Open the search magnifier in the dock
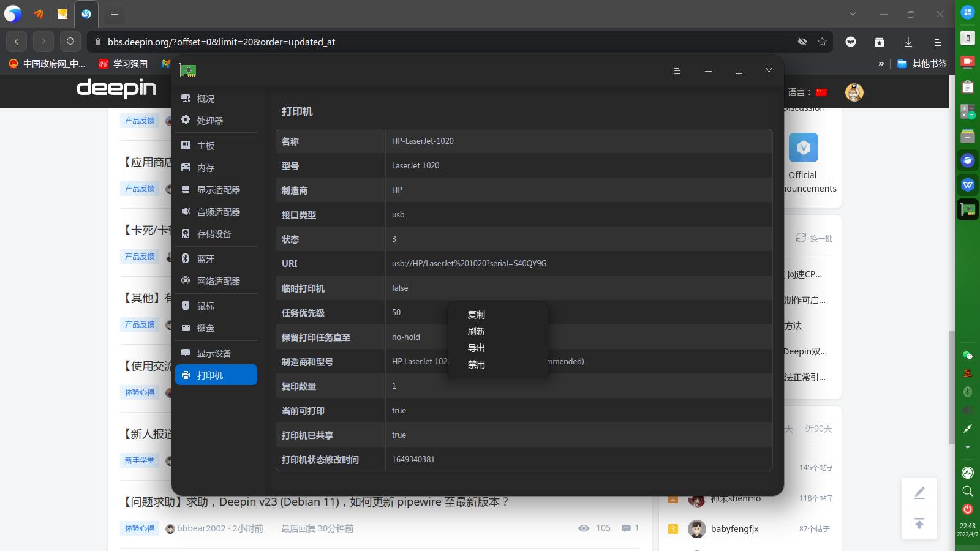This screenshot has height=551, width=980. click(x=968, y=491)
